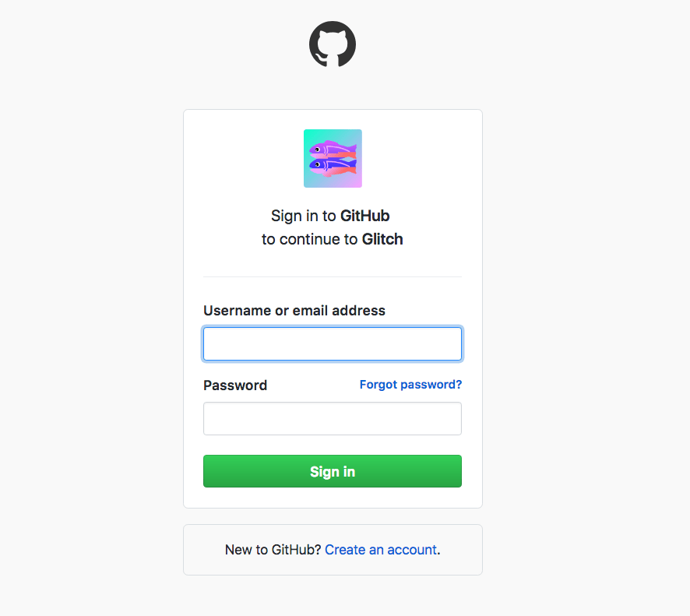Follow the Create an account signup link
Image resolution: width=690 pixels, height=616 pixels.
[x=381, y=550]
